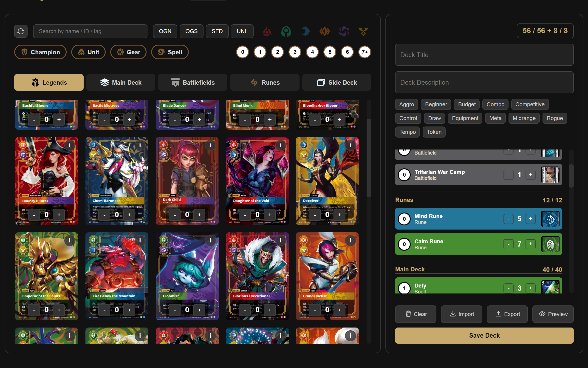Viewport: 588px width, 368px height.
Task: Open the Battlefields tab
Action: (193, 83)
